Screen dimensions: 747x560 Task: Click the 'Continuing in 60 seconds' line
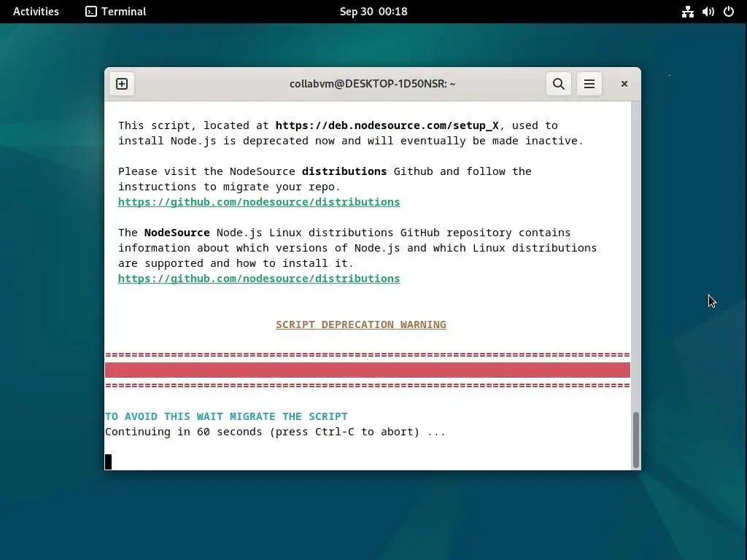click(275, 432)
